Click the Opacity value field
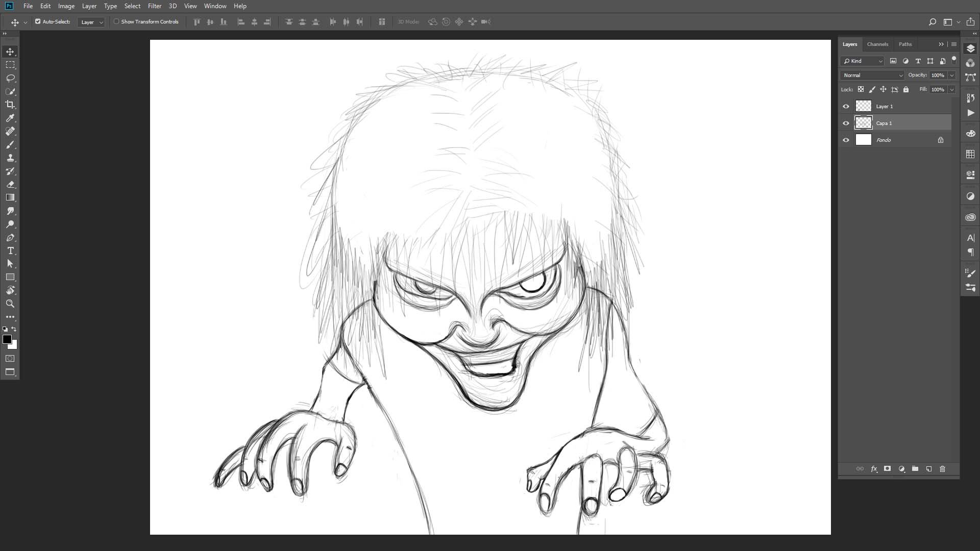The image size is (980, 551). [938, 75]
